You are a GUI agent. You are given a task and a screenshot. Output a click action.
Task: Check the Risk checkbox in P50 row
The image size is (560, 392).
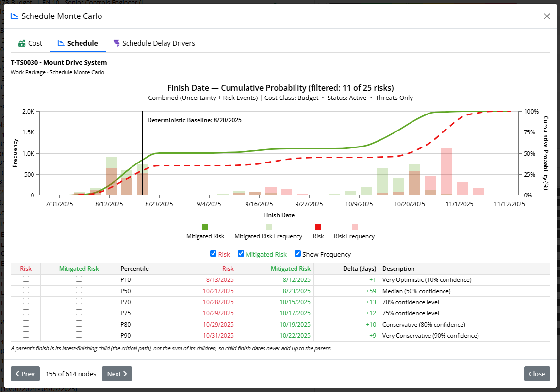tap(26, 290)
